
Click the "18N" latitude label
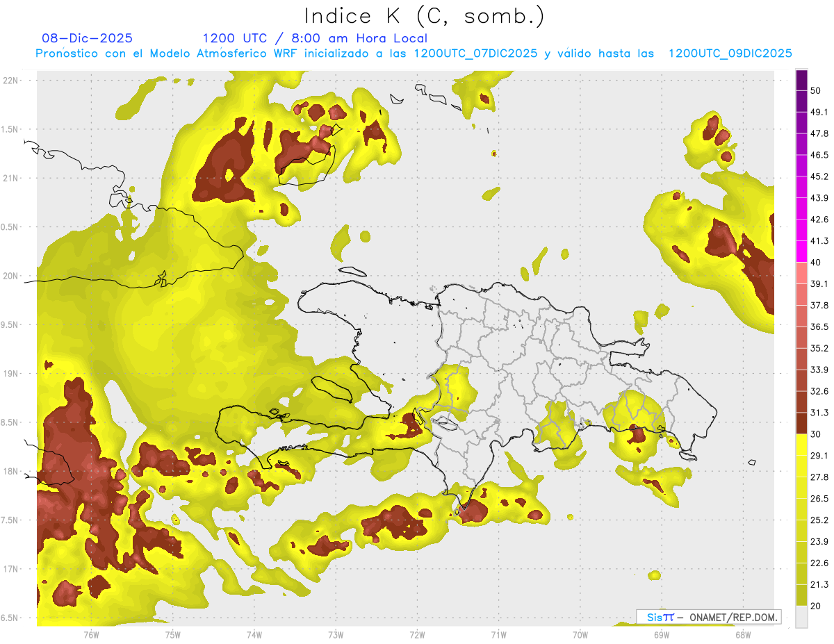[x=10, y=472]
